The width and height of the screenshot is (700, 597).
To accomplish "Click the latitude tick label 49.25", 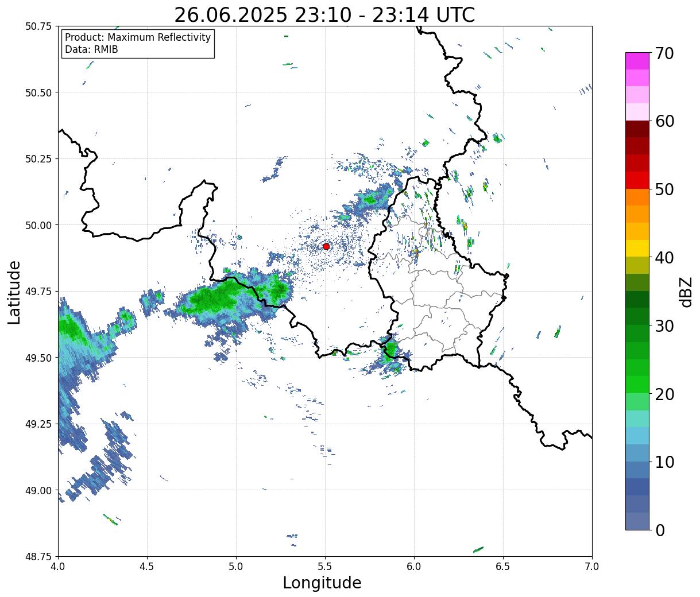I will tap(38, 424).
